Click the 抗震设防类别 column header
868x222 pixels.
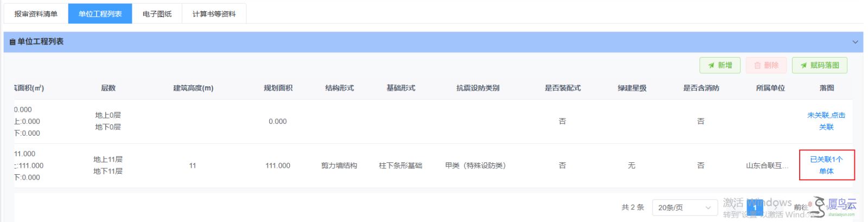tap(478, 88)
